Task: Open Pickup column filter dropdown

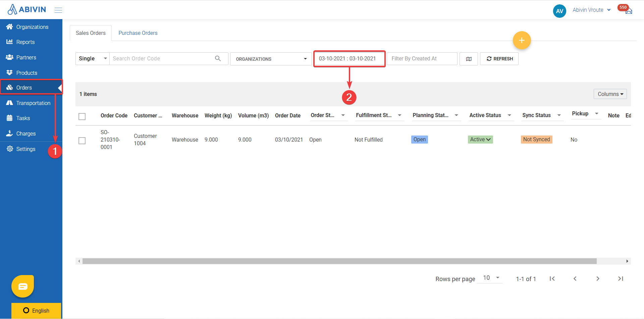Action: click(596, 113)
